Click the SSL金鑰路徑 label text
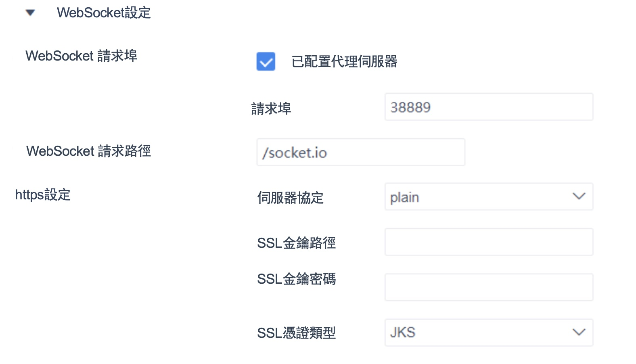Screen dimensions: 636x364 point(297,243)
